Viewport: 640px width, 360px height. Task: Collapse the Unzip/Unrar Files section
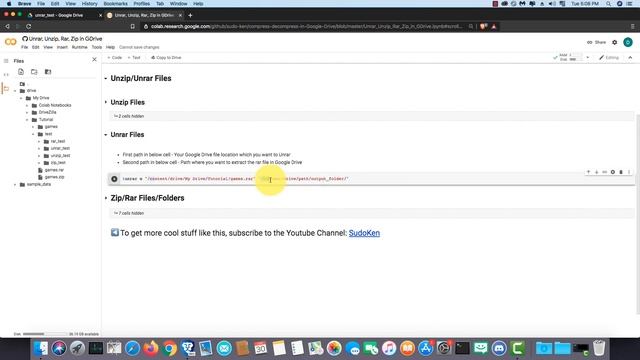[106, 78]
